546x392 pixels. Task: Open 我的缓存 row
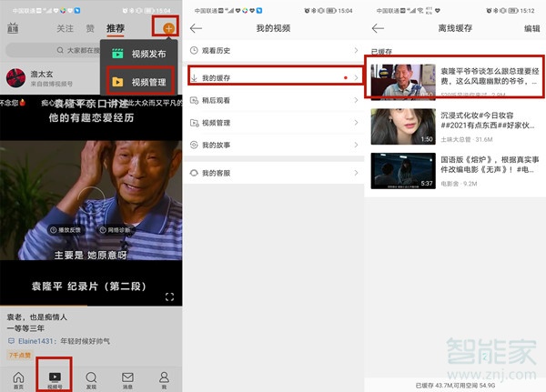(x=274, y=77)
